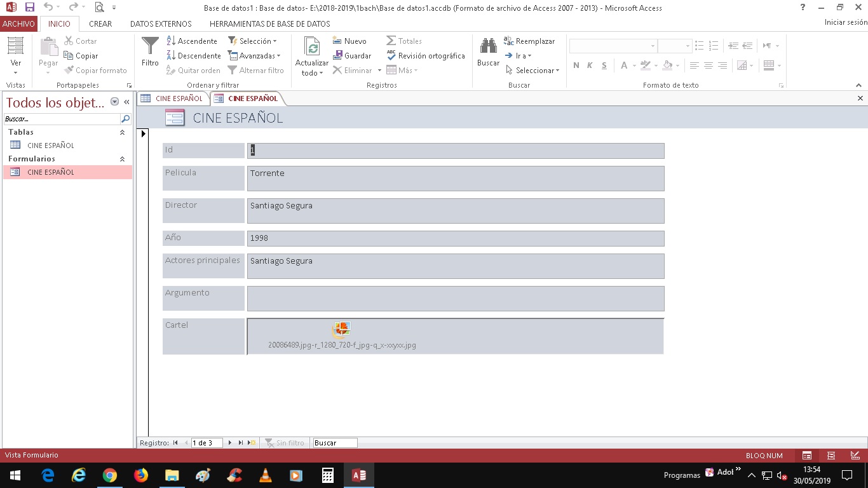
Task: Go to first record navigation button
Action: point(175,443)
